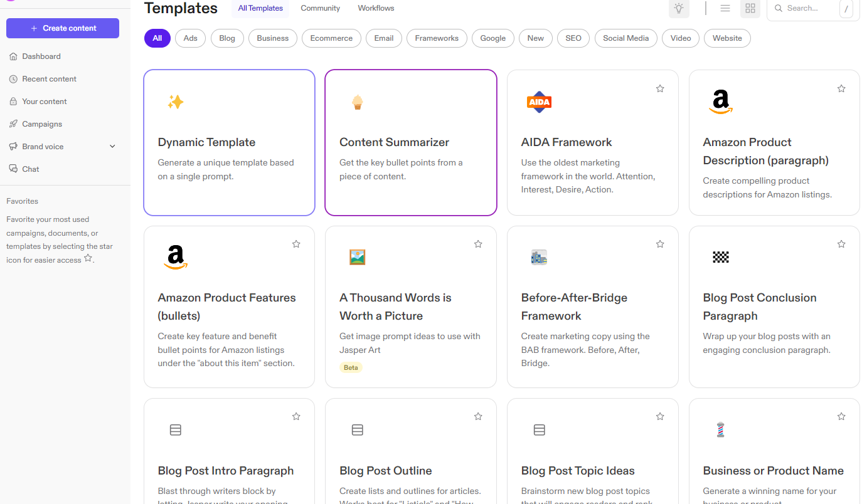Star the Amazon Product Features template
The image size is (862, 504).
tap(296, 244)
